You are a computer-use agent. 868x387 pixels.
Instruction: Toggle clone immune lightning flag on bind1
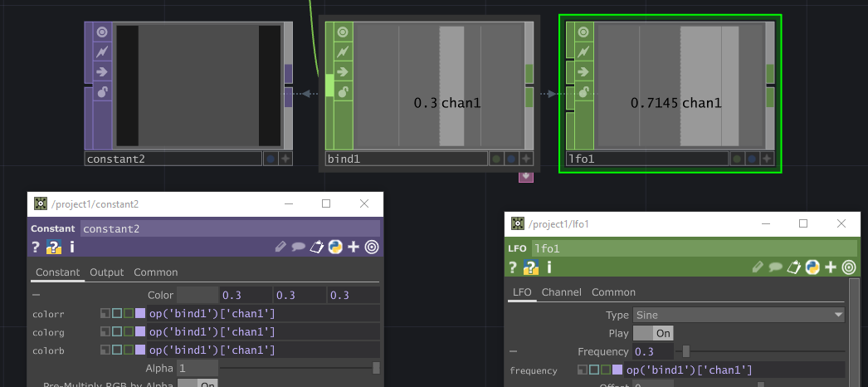click(344, 52)
